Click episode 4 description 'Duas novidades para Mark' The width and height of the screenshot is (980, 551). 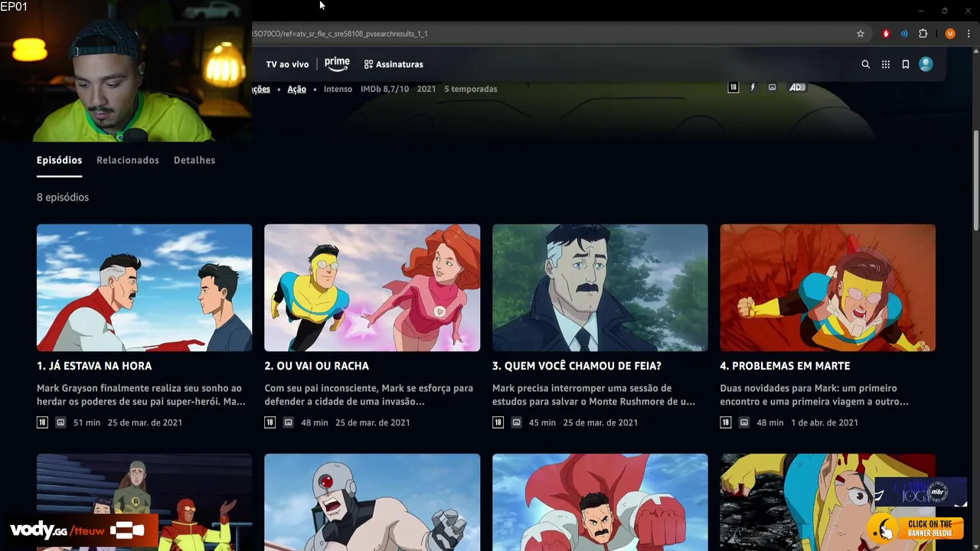(x=814, y=395)
